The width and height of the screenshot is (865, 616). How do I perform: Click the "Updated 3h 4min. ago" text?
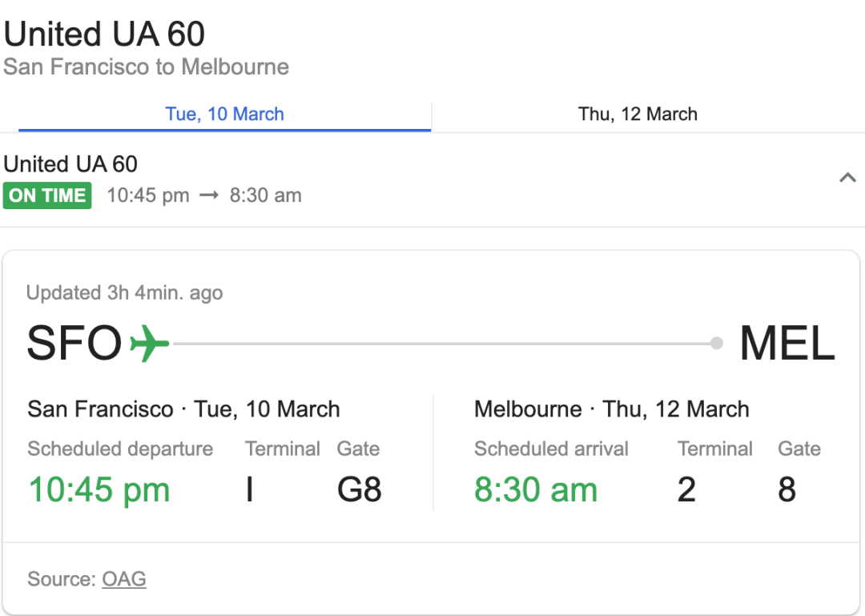point(125,292)
